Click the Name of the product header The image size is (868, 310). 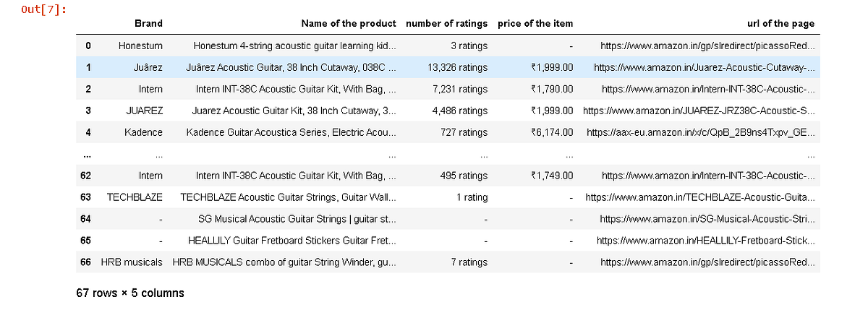pos(349,23)
